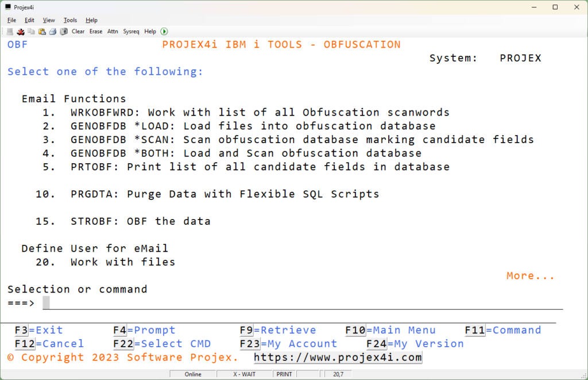This screenshot has height=380, width=588.
Task: Open the Edit menu
Action: point(29,20)
